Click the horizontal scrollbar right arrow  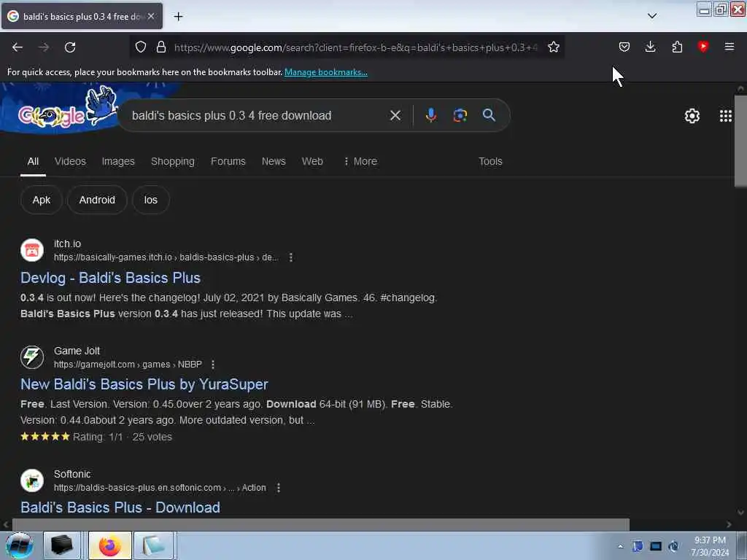(x=729, y=524)
